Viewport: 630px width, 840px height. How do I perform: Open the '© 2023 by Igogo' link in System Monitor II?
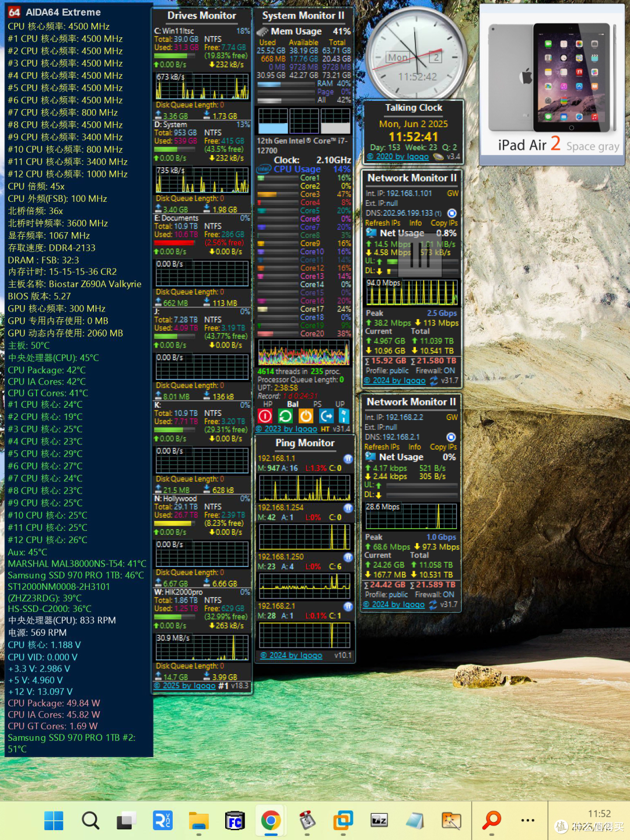tap(286, 429)
